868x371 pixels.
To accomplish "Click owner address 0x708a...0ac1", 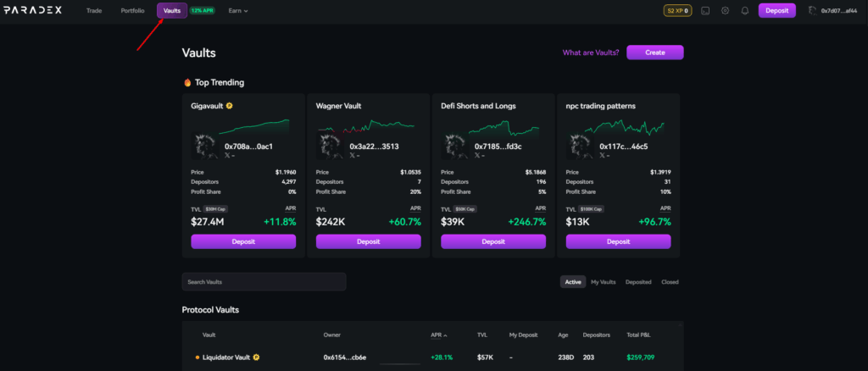I will pyautogui.click(x=248, y=147).
